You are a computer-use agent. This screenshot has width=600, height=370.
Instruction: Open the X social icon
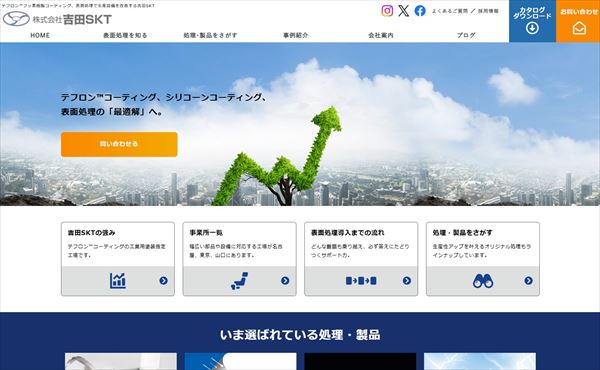404,11
